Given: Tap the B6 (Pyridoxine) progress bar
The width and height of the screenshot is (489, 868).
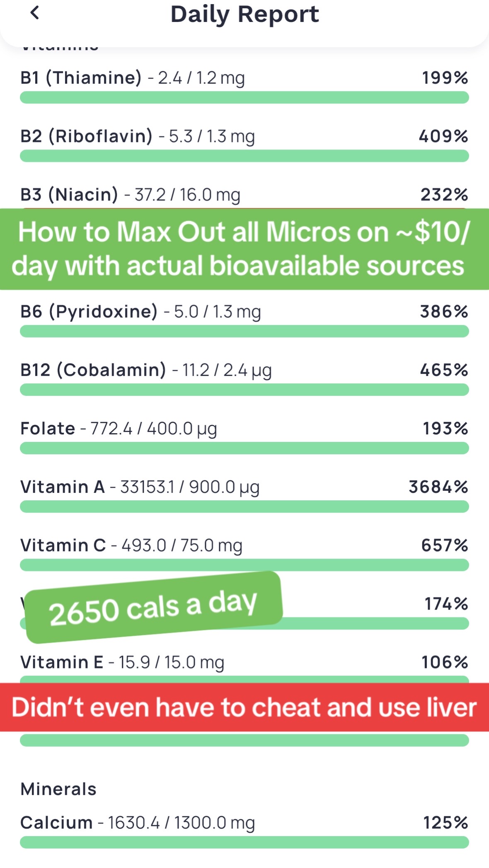Looking at the screenshot, I should click(244, 331).
